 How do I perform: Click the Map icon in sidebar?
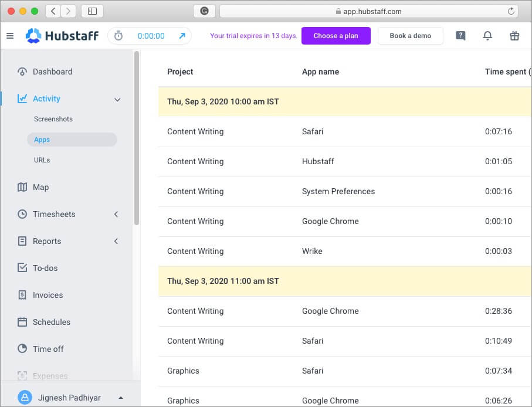[x=22, y=187]
